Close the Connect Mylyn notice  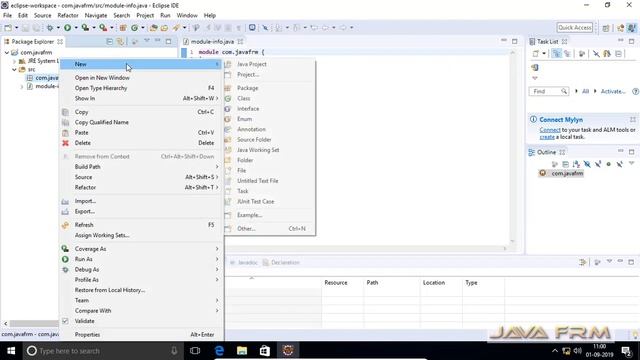coord(633,120)
